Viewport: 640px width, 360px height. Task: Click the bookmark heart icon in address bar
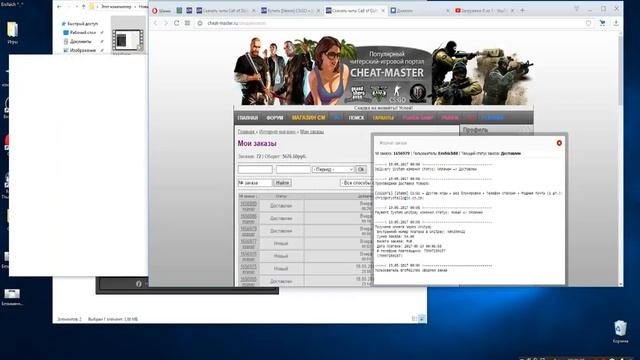pyautogui.click(x=588, y=23)
